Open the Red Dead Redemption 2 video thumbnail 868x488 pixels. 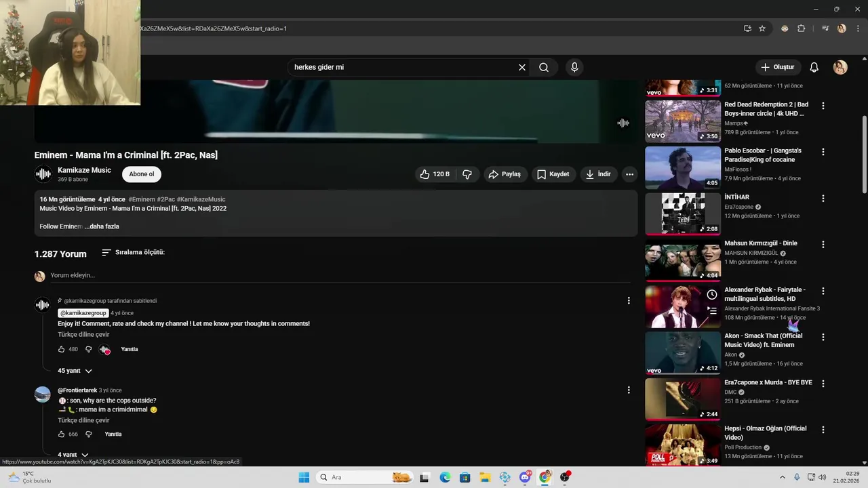click(x=683, y=121)
